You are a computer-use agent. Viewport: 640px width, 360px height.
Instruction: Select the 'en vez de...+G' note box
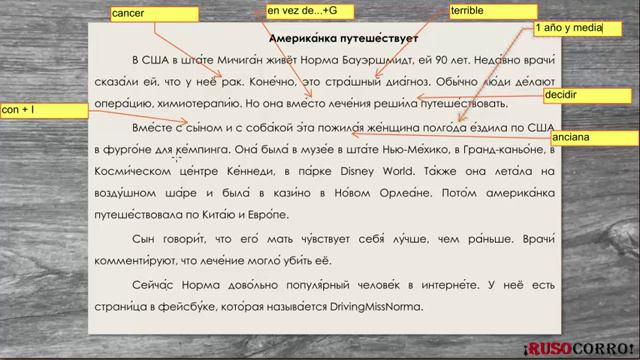310,11
